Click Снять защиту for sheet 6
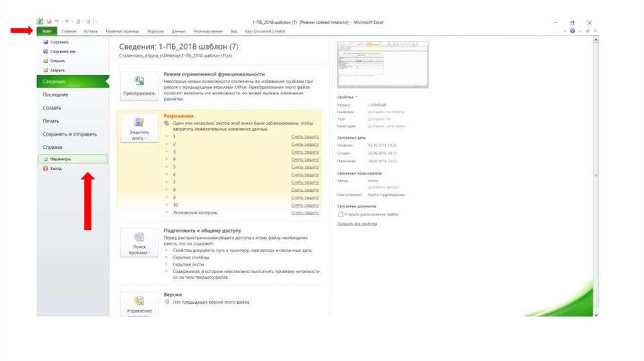Image resolution: width=644 pixels, height=361 pixels. (x=305, y=175)
